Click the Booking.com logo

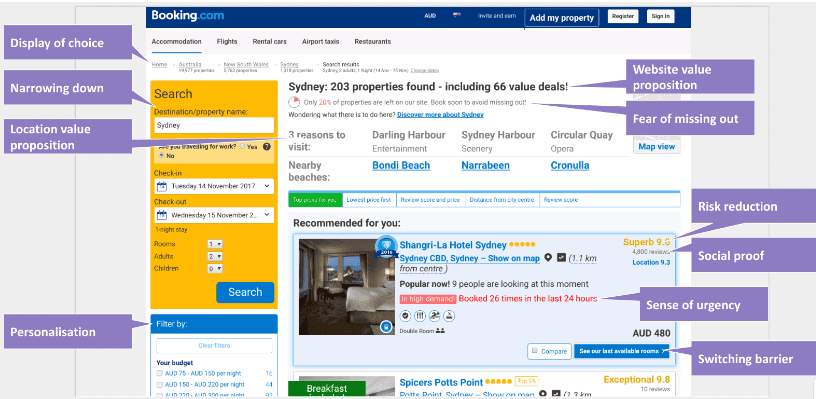click(x=188, y=16)
